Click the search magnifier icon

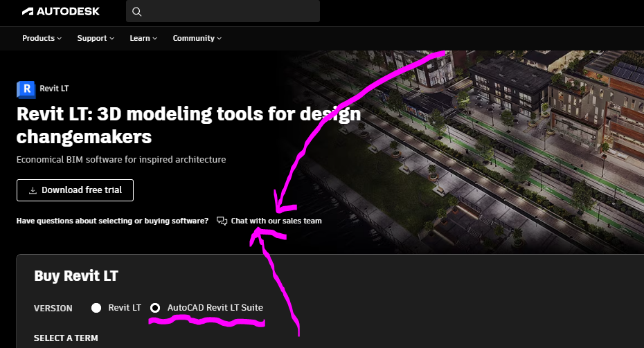(x=137, y=12)
